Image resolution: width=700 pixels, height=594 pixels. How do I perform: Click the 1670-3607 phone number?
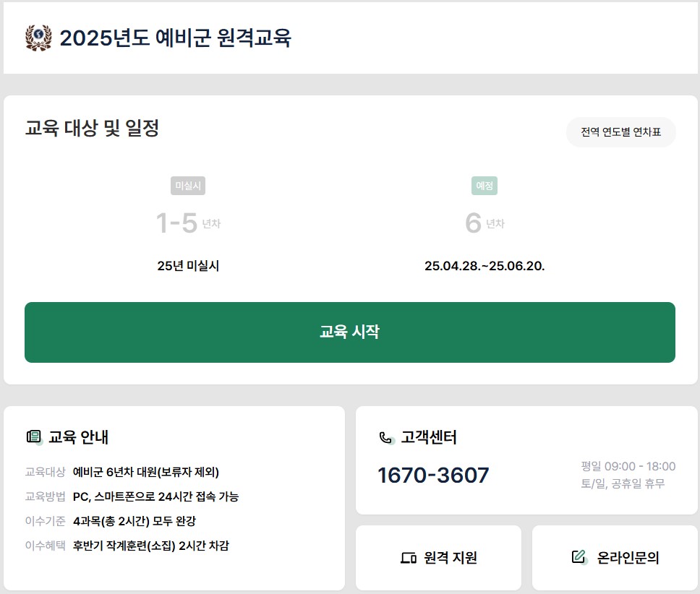(x=432, y=475)
